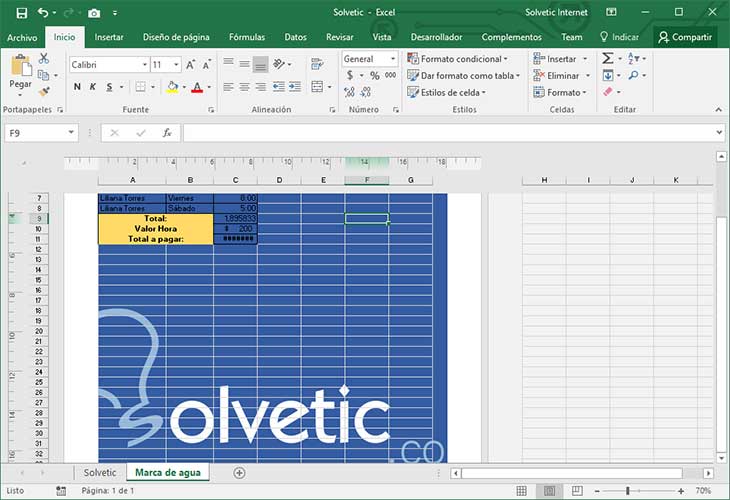Decrease the indent
Image resolution: width=730 pixels, height=500 pixels.
coord(278,87)
